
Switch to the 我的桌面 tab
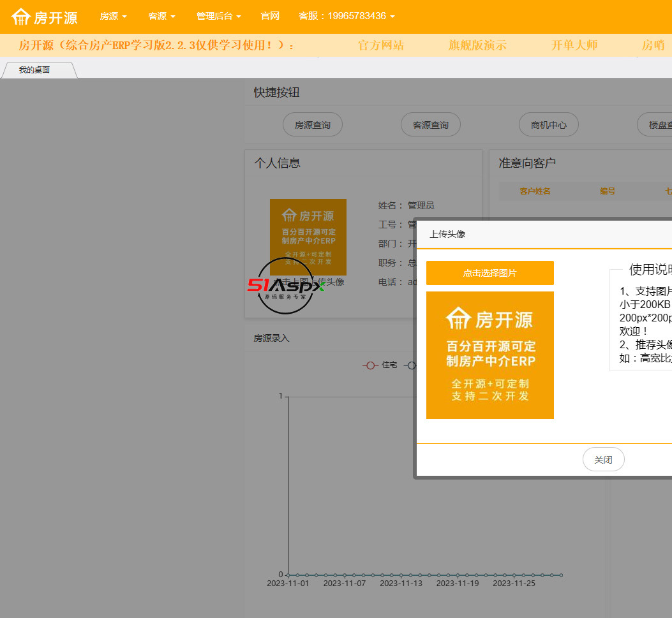pyautogui.click(x=34, y=70)
